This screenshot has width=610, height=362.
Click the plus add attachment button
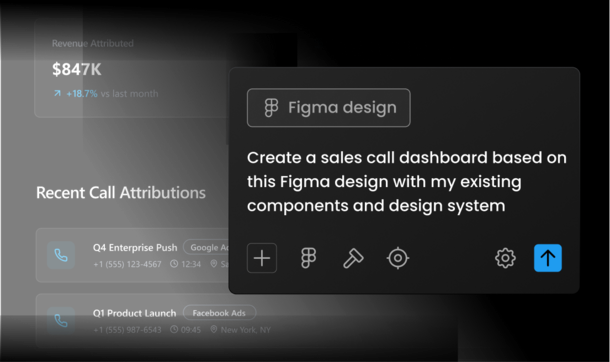262,258
